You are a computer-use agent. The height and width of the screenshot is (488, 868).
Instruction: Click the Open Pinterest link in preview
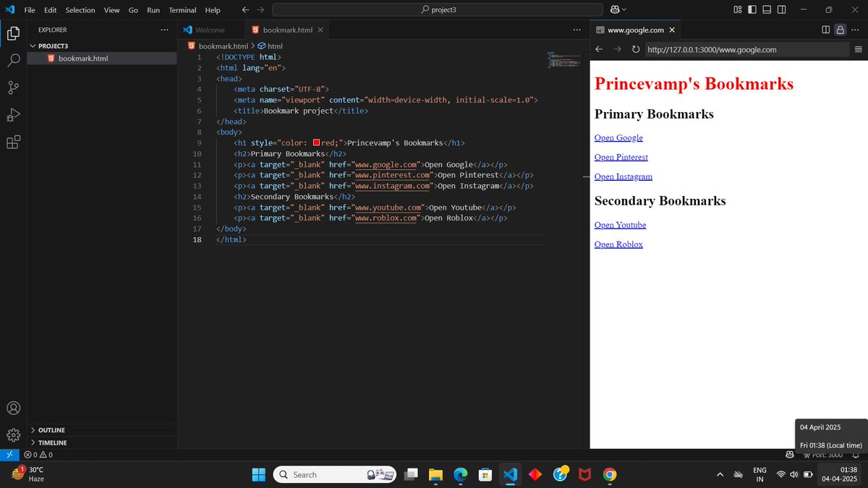tap(621, 157)
